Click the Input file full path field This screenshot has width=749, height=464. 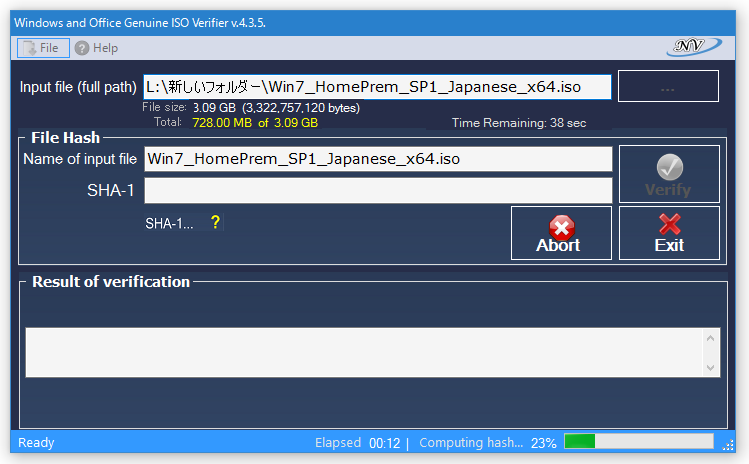click(x=377, y=87)
